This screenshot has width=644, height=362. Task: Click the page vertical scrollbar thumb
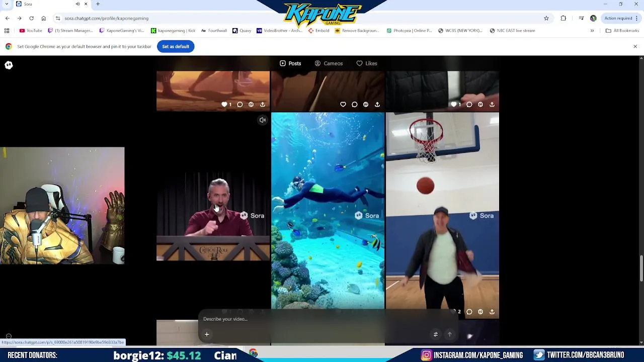click(x=641, y=268)
